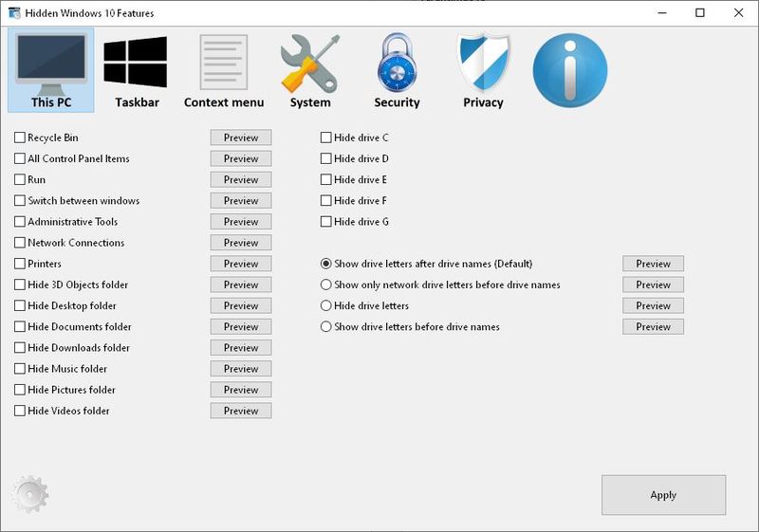Preview Hide Music folder
Screen dimensions: 759x532
point(241,369)
